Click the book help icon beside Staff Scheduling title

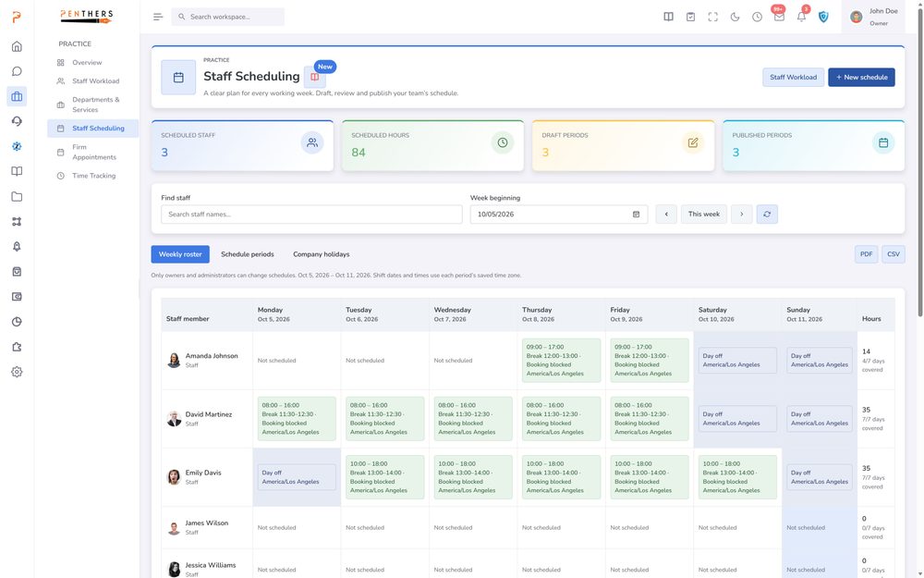(x=315, y=77)
